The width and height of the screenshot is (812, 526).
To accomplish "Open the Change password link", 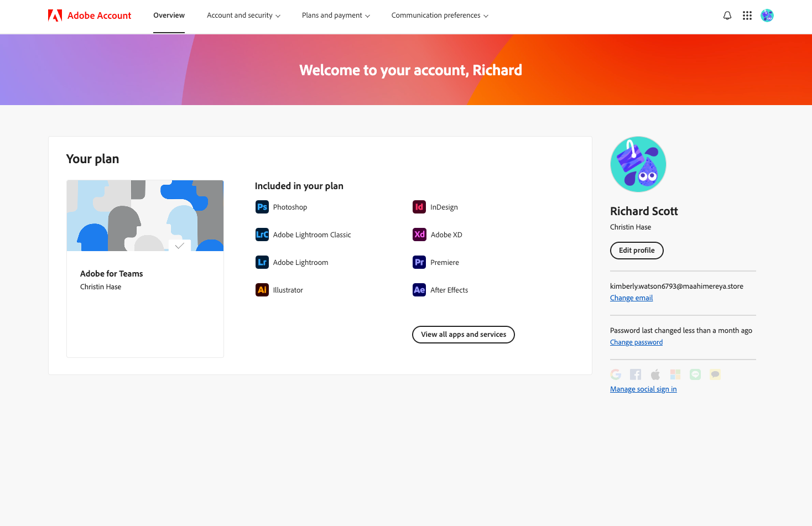I will pyautogui.click(x=636, y=342).
